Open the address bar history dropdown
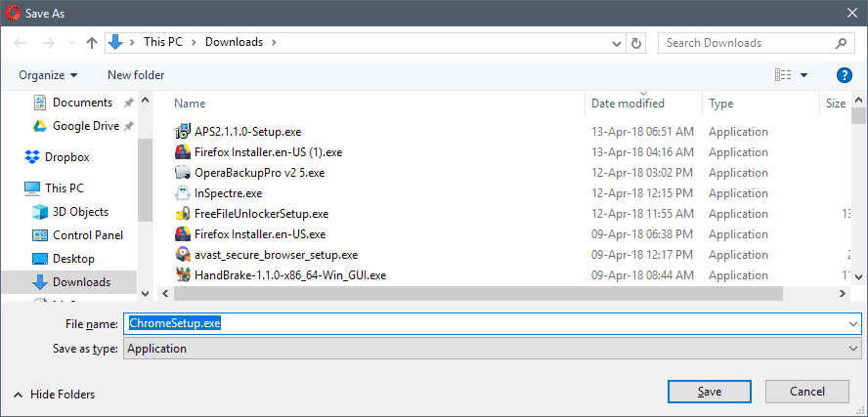This screenshot has width=868, height=417. (617, 43)
